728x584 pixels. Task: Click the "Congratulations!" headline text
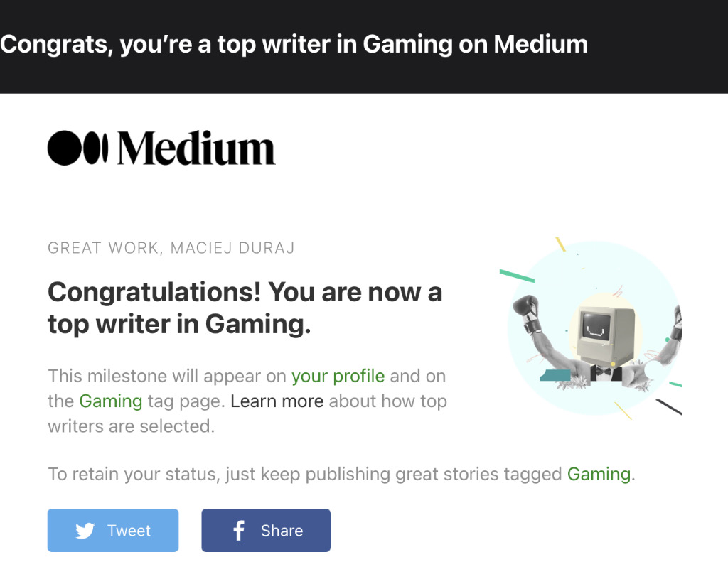pos(245,308)
